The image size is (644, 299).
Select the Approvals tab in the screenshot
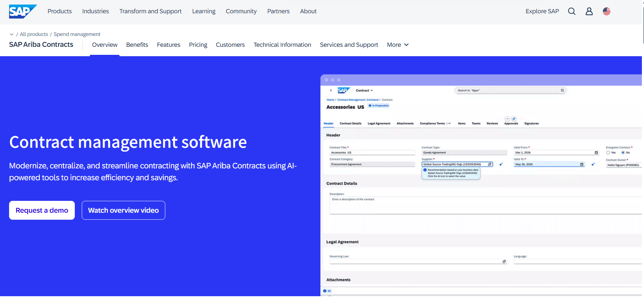tap(511, 124)
